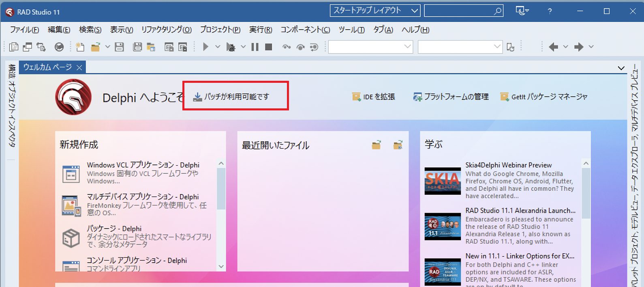This screenshot has height=287, width=644.
Task: Open the コンポーネント(C) menu
Action: pos(305,30)
